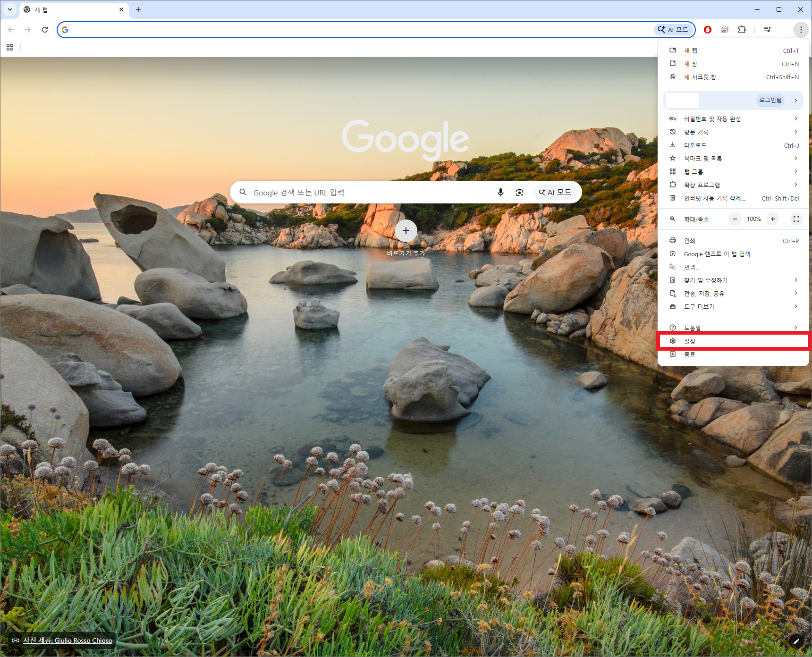Open 다운로드 from the menu
The height and width of the screenshot is (657, 812).
click(x=734, y=145)
